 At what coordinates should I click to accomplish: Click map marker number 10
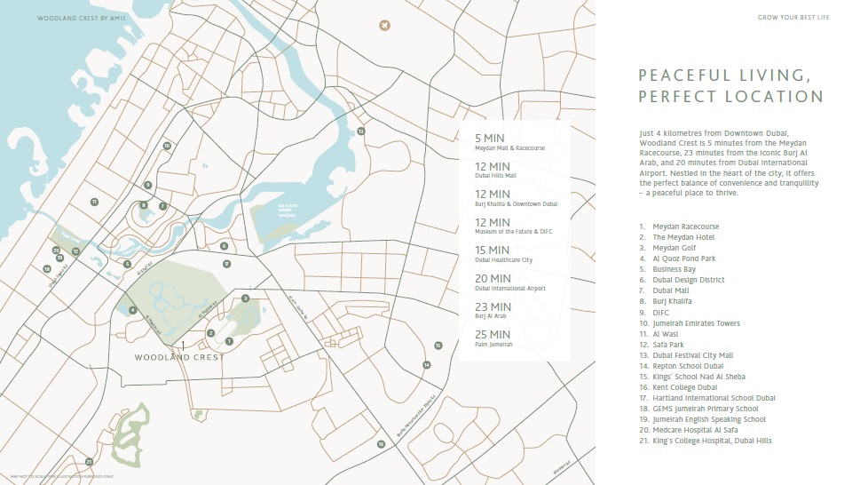[x=166, y=146]
